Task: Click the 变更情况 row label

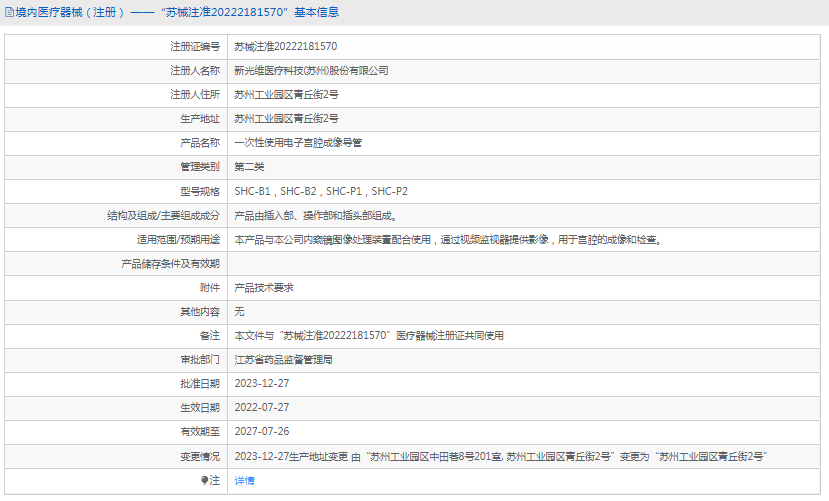Action: (x=200, y=456)
